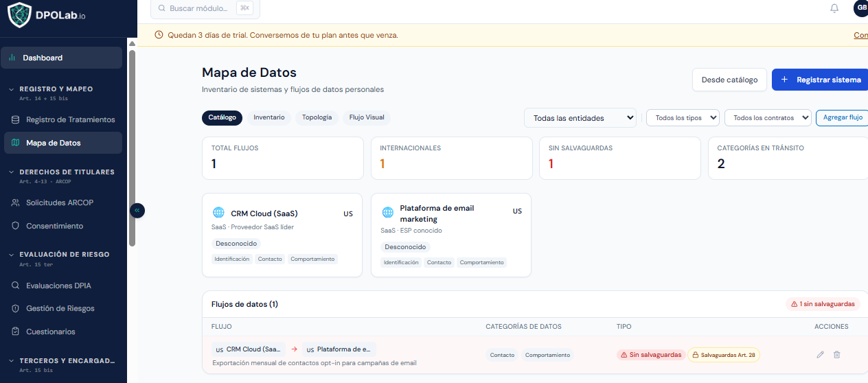This screenshot has width=868, height=383.
Task: Click Cuestionarios clipboard icon
Action: (x=16, y=332)
